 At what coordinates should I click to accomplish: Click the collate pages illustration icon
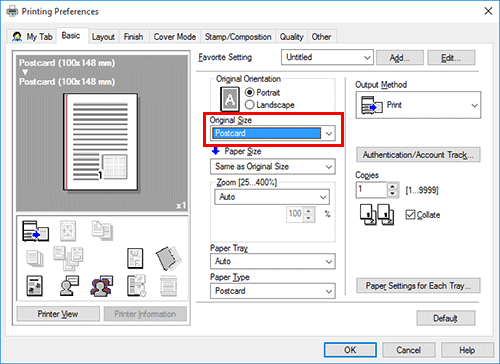coord(377,215)
